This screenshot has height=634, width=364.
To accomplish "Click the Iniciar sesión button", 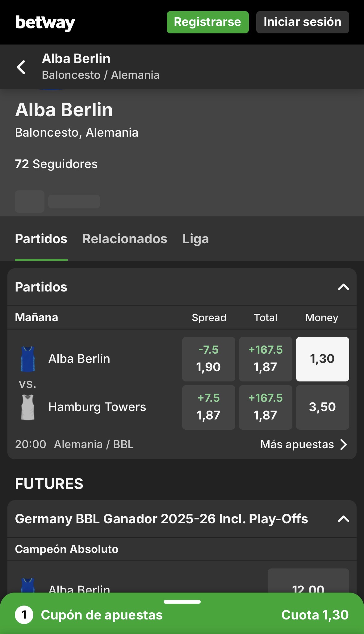I will [302, 22].
